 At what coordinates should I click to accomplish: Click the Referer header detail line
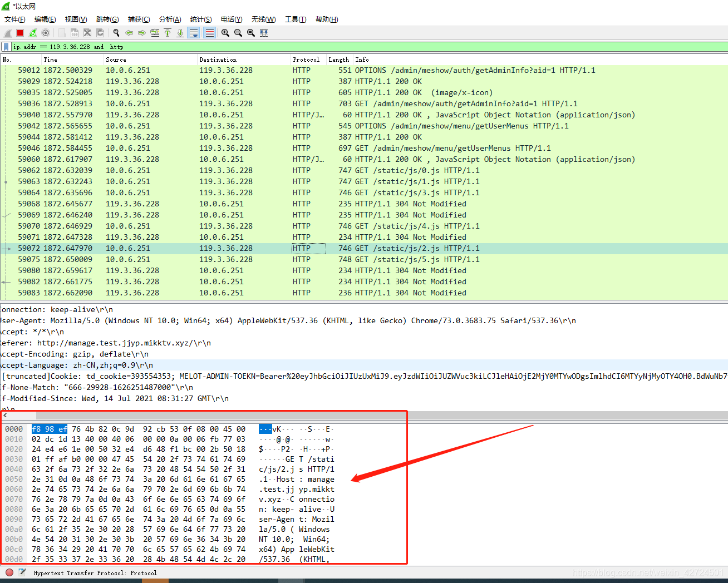pyautogui.click(x=364, y=343)
